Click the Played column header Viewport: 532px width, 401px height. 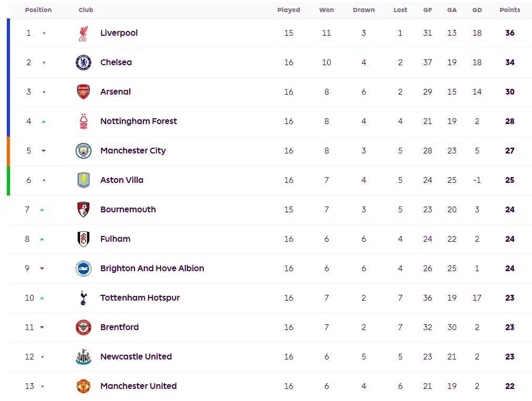pos(288,10)
